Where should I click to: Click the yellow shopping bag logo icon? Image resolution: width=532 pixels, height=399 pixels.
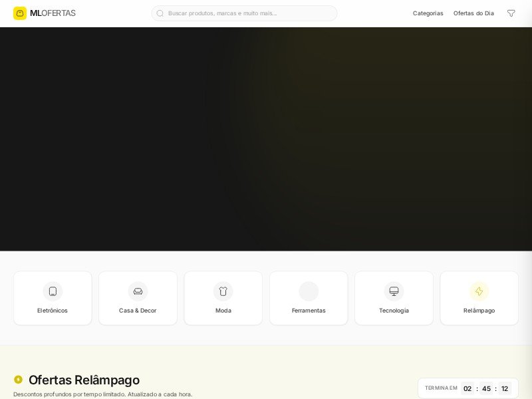(x=20, y=13)
